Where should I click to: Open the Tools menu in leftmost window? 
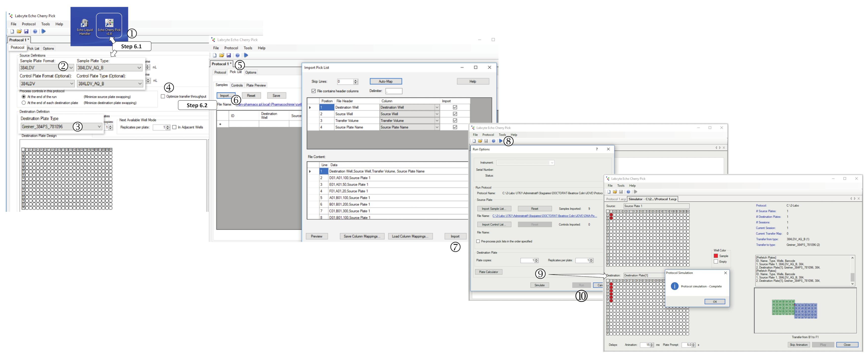pyautogui.click(x=45, y=24)
